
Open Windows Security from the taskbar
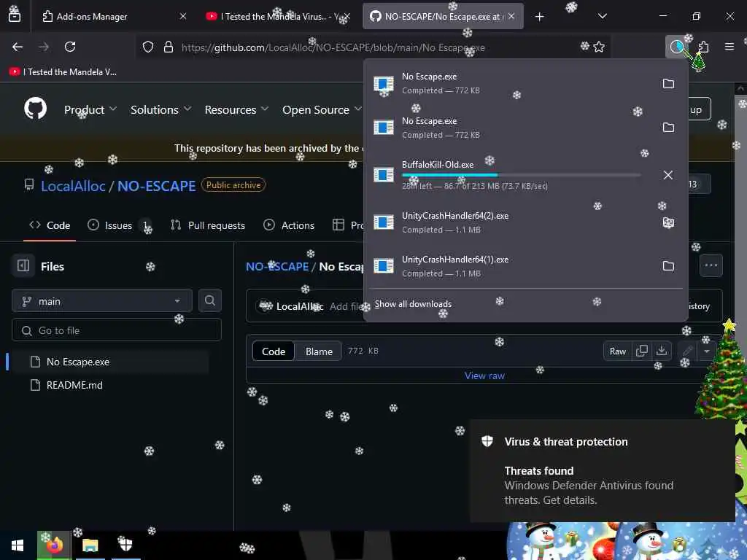click(x=125, y=544)
